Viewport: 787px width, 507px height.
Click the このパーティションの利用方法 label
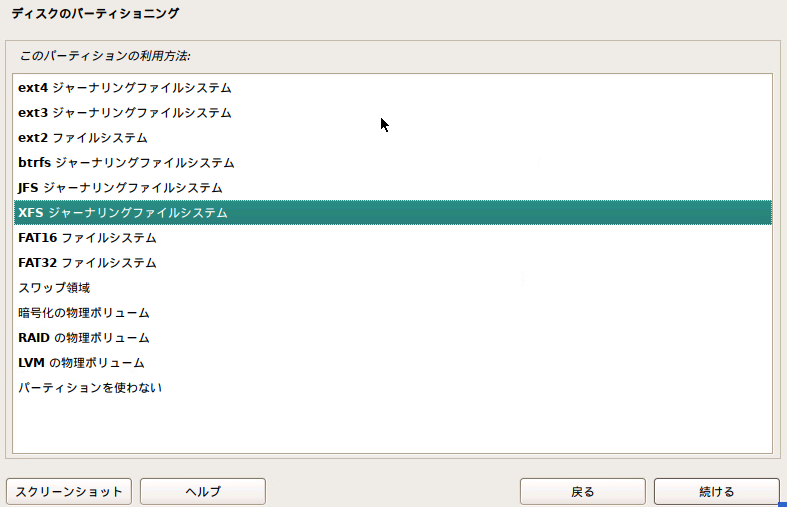pyautogui.click(x=105, y=56)
